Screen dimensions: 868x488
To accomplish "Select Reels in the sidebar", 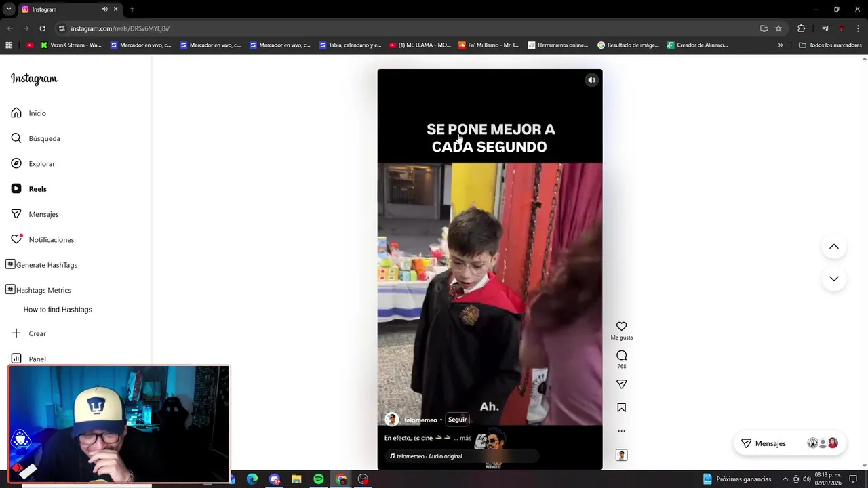I will pyautogui.click(x=37, y=189).
